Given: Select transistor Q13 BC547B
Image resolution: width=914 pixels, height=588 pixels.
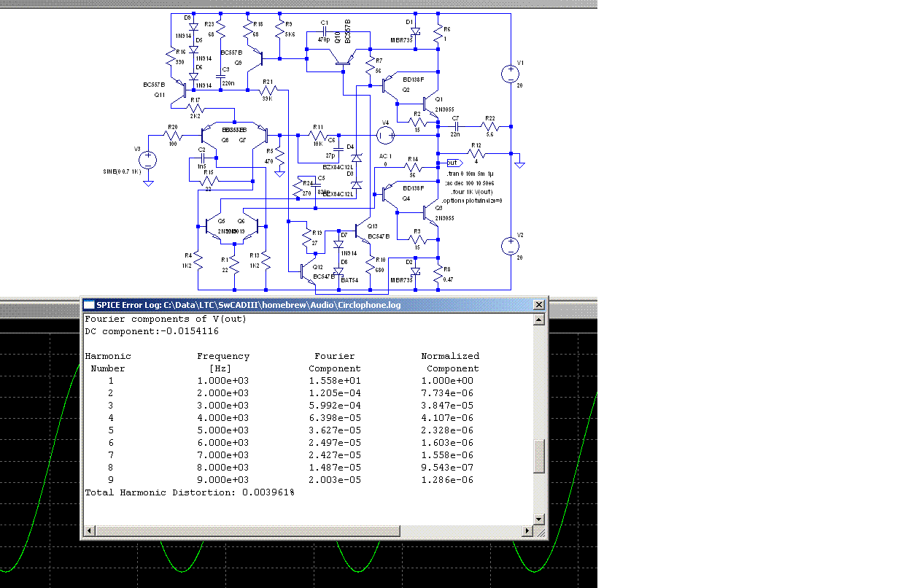Looking at the screenshot, I should (362, 231).
